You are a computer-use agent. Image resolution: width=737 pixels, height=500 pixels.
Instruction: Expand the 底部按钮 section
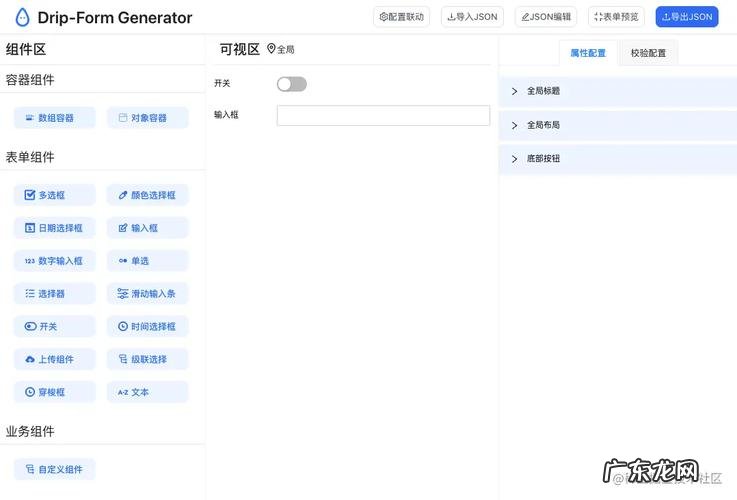tap(617, 159)
